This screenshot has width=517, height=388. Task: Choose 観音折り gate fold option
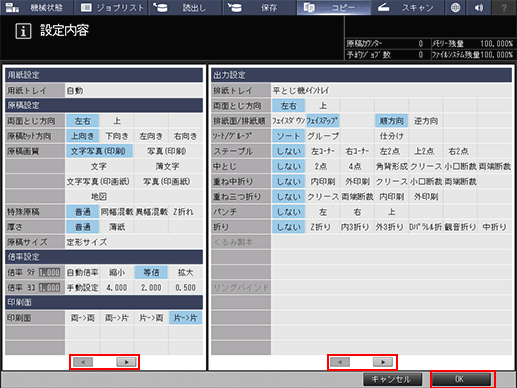(x=460, y=227)
